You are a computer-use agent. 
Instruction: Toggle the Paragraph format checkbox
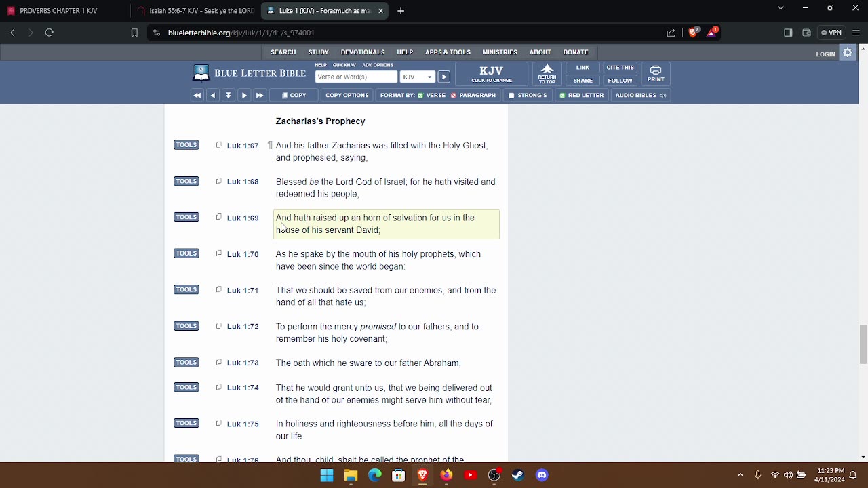[454, 96]
